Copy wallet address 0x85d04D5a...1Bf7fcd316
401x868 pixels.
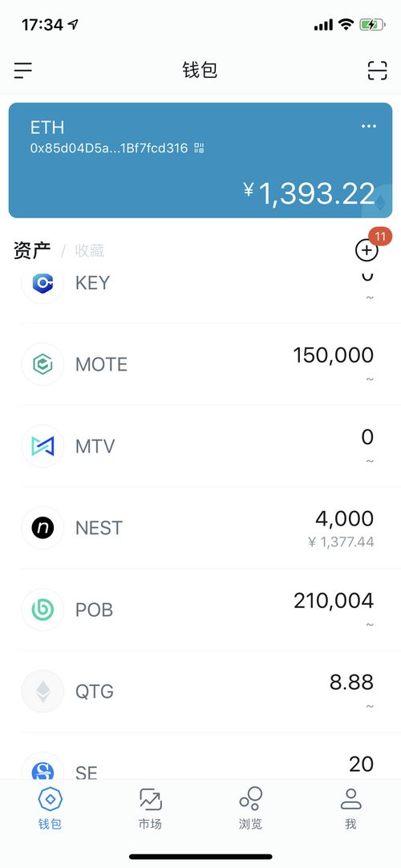(109, 148)
